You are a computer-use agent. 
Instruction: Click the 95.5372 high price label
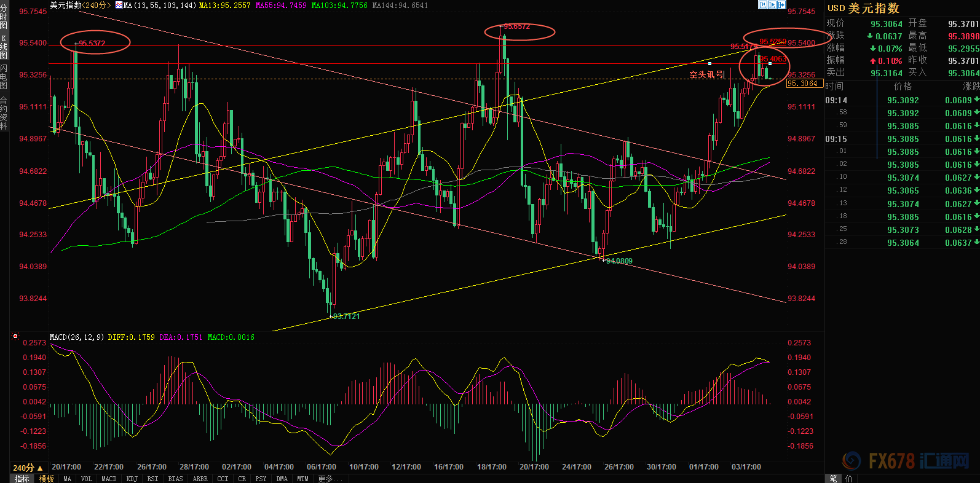coord(92,44)
